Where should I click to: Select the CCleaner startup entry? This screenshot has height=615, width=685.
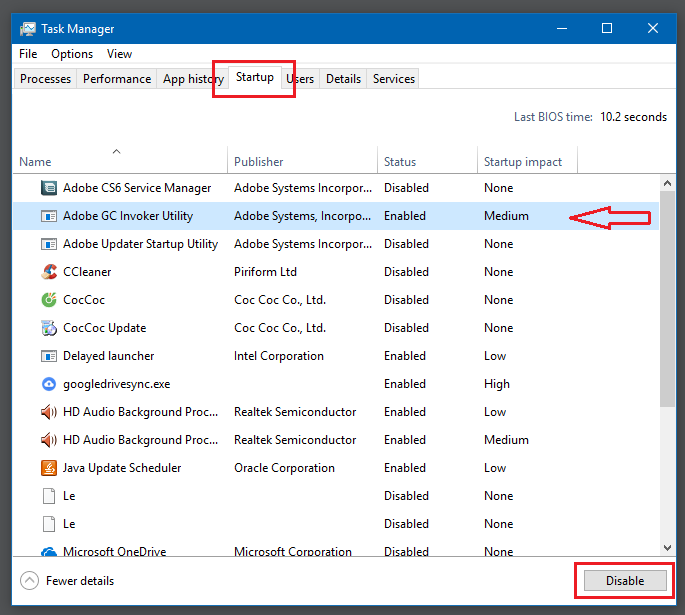coord(336,272)
